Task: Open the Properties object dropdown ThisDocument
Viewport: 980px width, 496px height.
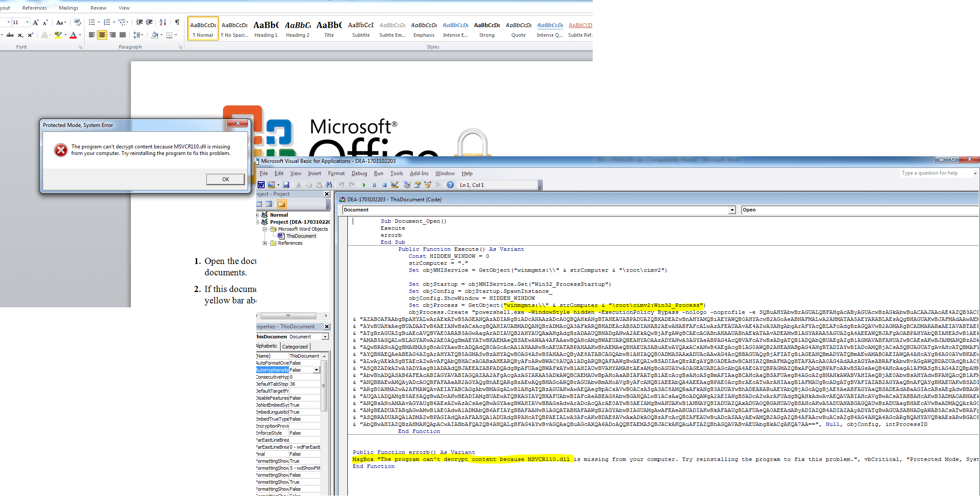Action: tap(325, 337)
